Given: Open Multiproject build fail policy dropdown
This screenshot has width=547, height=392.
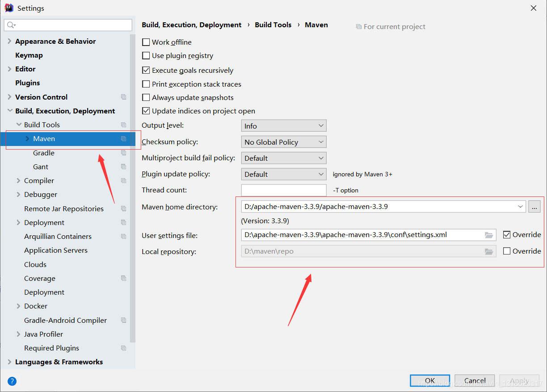Looking at the screenshot, I should pyautogui.click(x=284, y=158).
